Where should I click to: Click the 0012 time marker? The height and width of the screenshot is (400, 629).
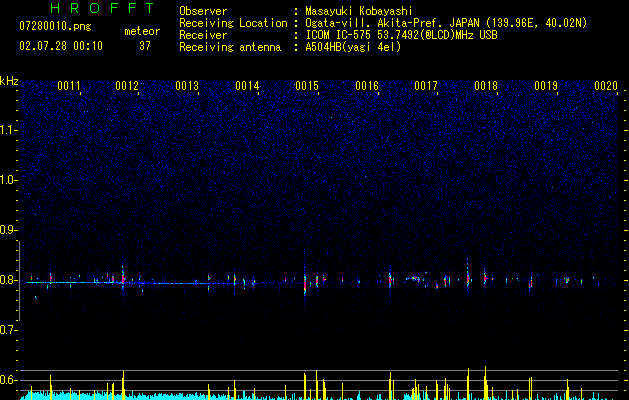[127, 86]
